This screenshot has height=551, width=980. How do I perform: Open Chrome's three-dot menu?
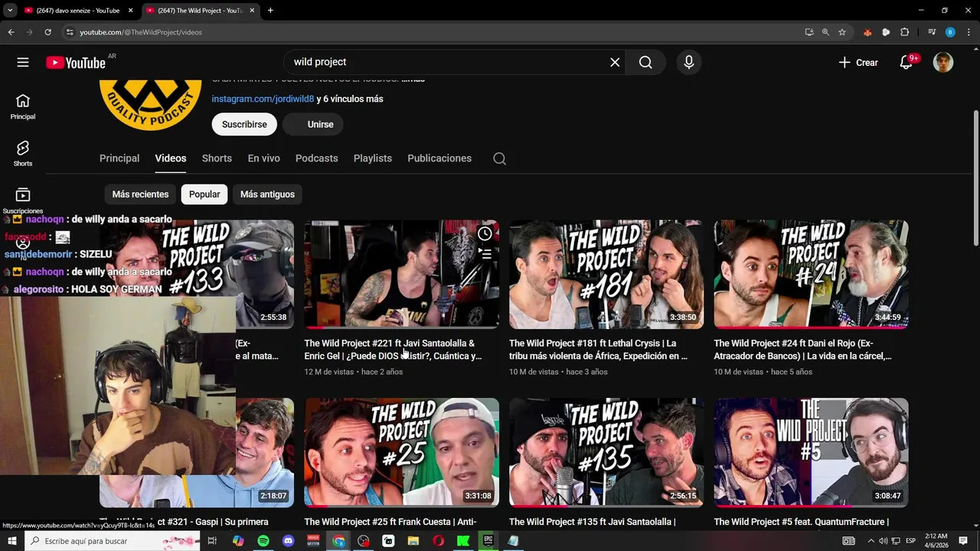pyautogui.click(x=969, y=32)
